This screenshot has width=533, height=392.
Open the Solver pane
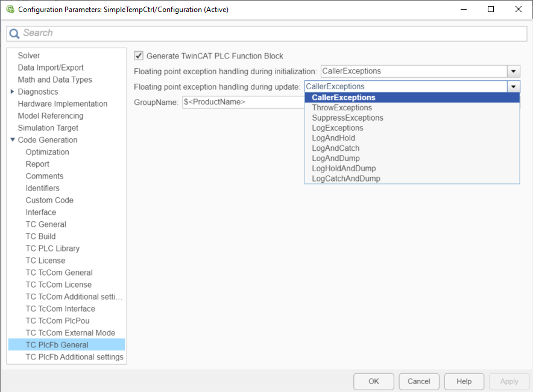pyautogui.click(x=29, y=55)
